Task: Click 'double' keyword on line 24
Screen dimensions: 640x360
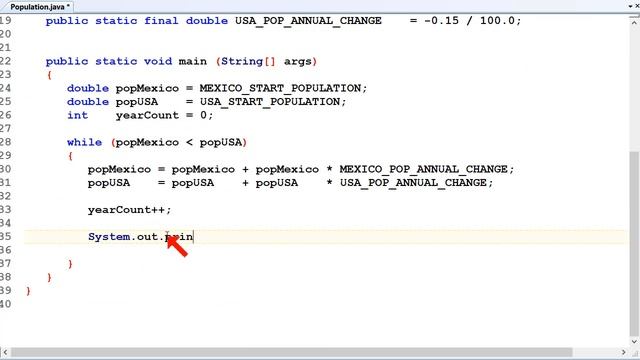Action: pos(88,88)
